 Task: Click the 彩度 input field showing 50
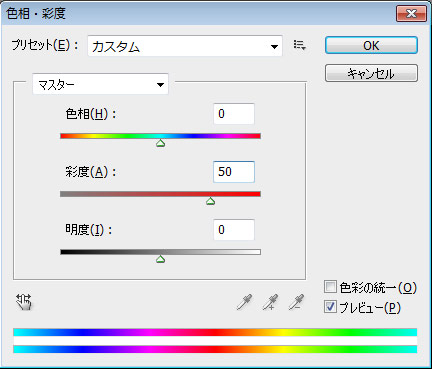pos(234,172)
